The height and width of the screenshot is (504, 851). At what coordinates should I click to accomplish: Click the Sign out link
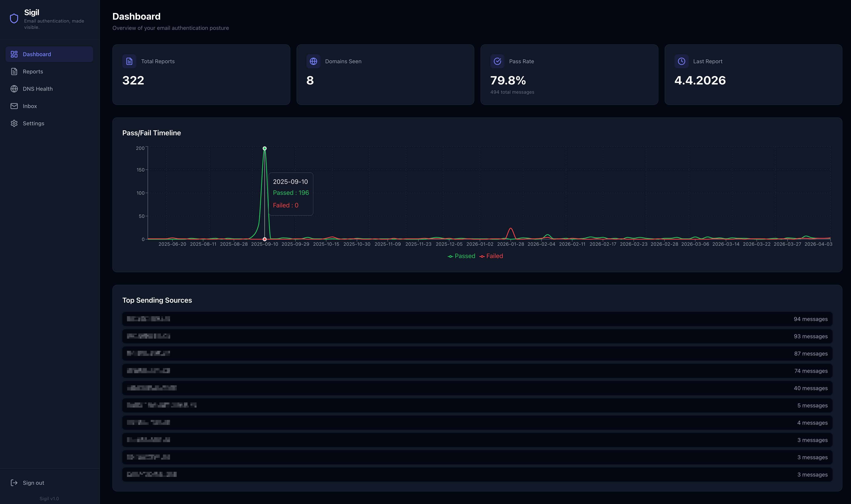pyautogui.click(x=33, y=483)
